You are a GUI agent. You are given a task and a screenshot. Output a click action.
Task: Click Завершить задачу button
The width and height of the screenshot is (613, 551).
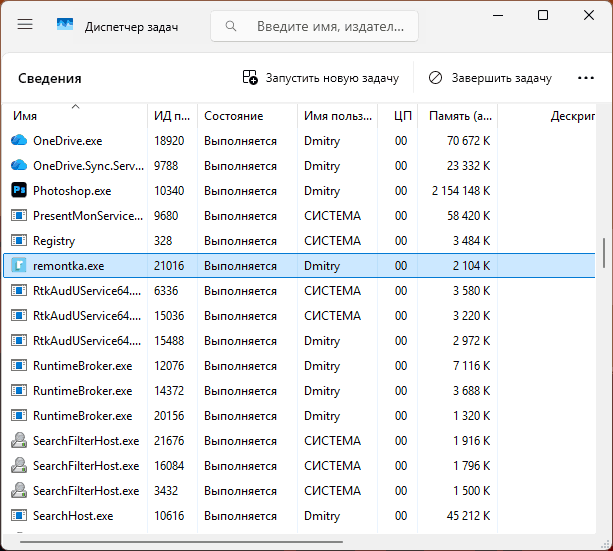[x=490, y=78]
